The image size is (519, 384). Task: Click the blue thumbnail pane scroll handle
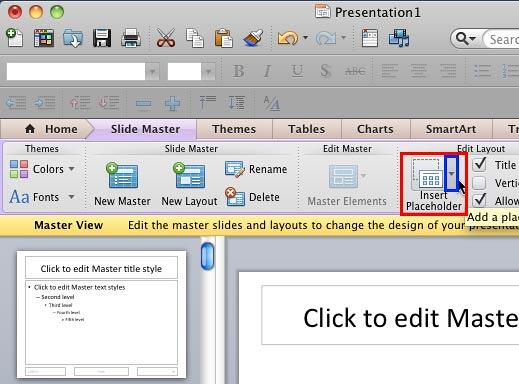(207, 256)
